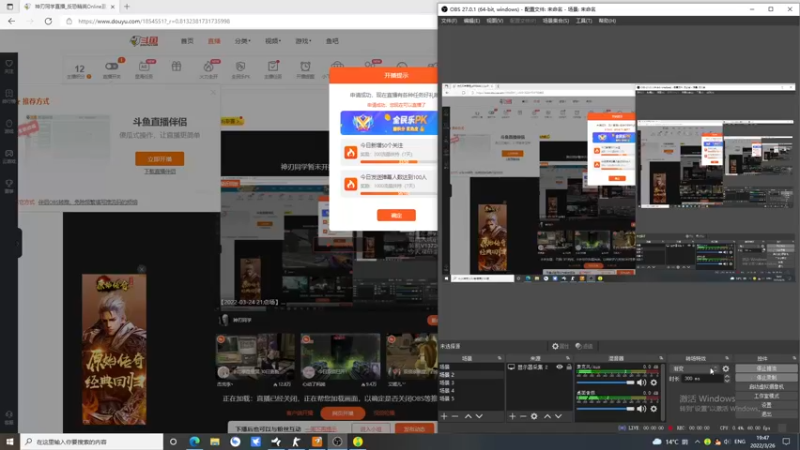
Task: Move scene up in OBS scenes panel
Action: point(468,416)
